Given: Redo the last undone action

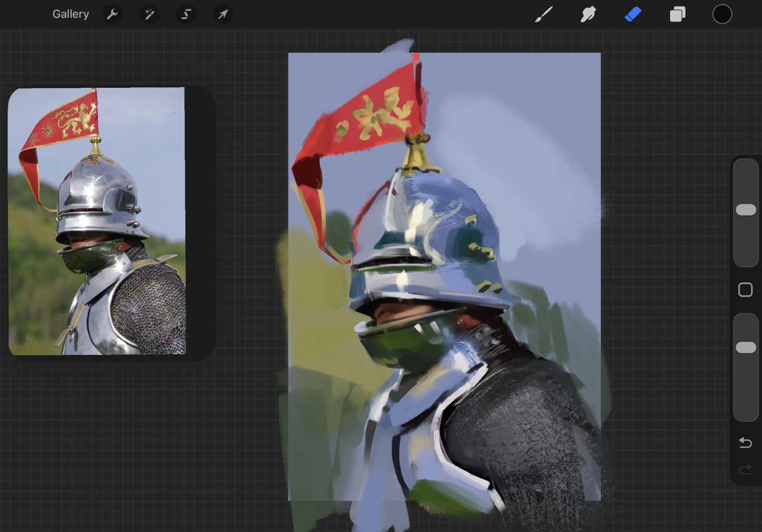Looking at the screenshot, I should [x=745, y=470].
